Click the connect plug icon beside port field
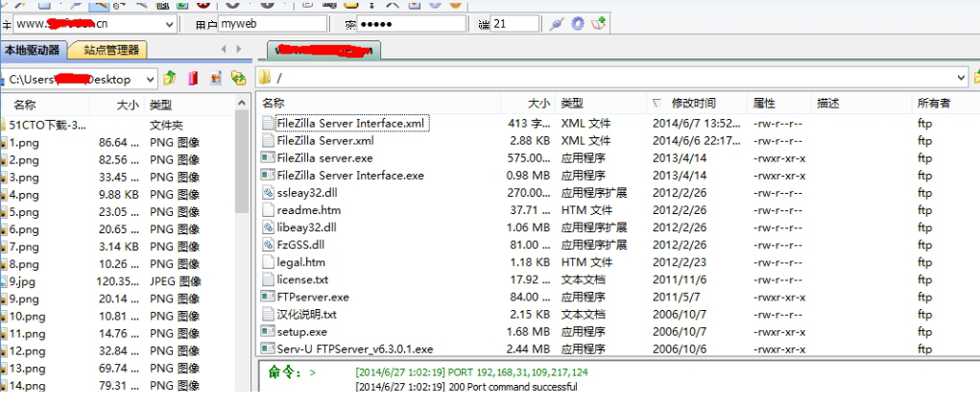Image resolution: width=980 pixels, height=407 pixels. pyautogui.click(x=557, y=24)
